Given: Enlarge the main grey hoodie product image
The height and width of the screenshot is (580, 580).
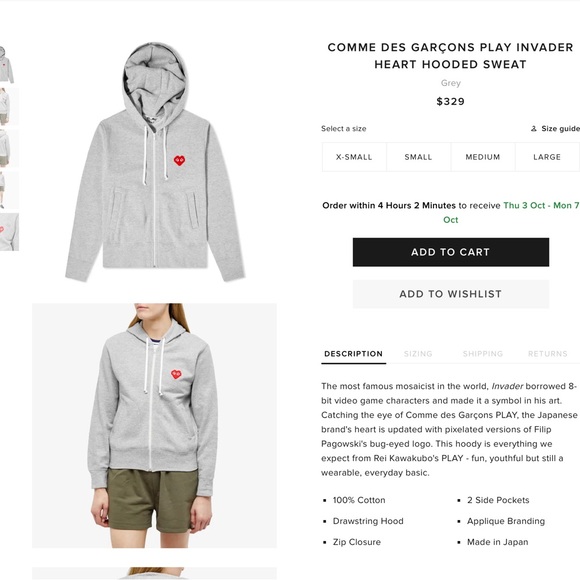Looking at the screenshot, I should [x=155, y=162].
